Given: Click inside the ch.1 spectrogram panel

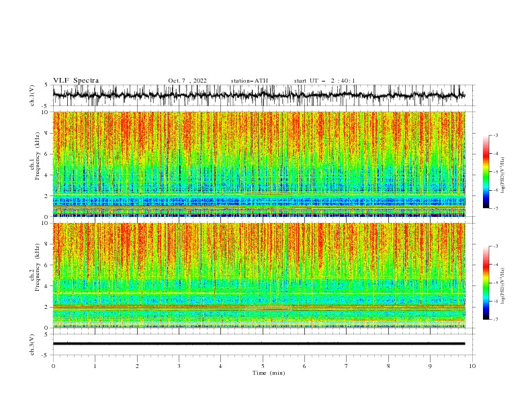Looking at the screenshot, I should (259, 164).
